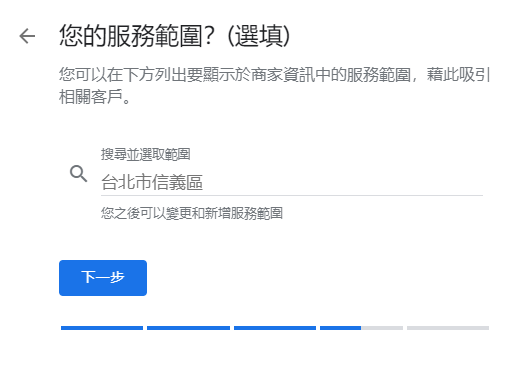Go back using the left arrow icon

pos(27,36)
